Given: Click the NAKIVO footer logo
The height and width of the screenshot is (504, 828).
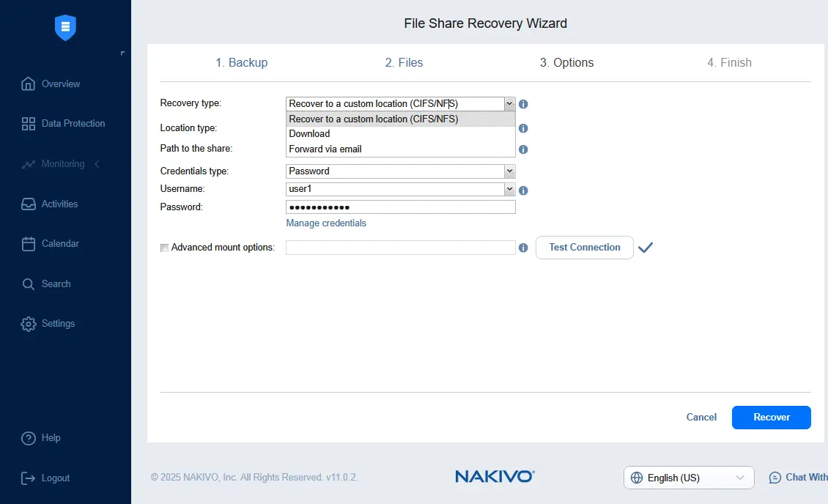Looking at the screenshot, I should click(x=495, y=477).
